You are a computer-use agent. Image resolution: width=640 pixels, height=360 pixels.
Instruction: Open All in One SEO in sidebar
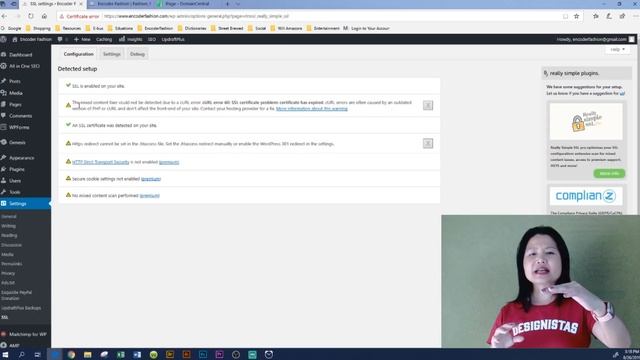click(24, 66)
